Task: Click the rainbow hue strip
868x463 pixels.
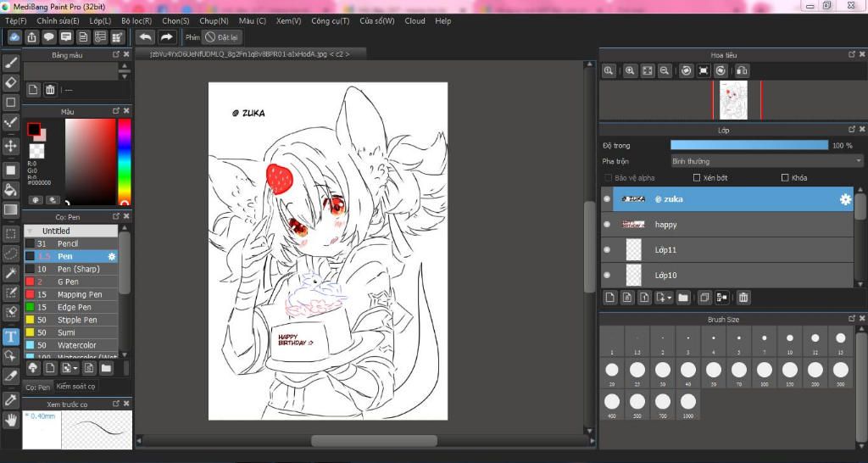Action: pos(125,162)
